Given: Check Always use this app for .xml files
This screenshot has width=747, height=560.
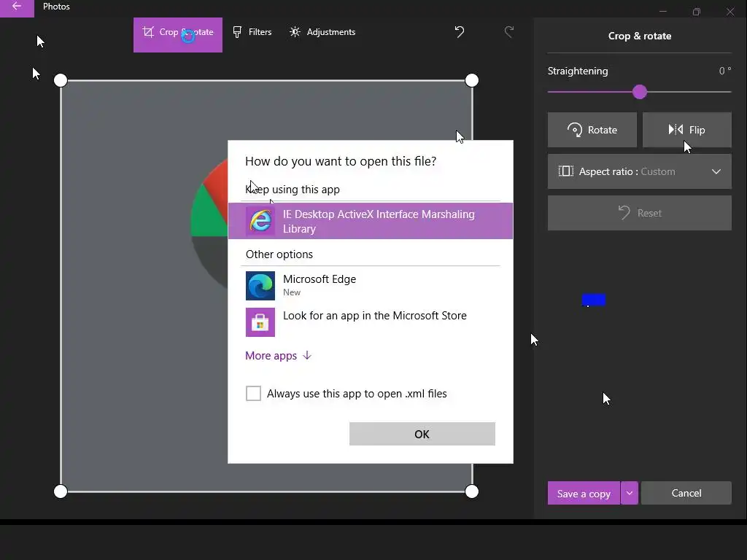Looking at the screenshot, I should pos(253,393).
